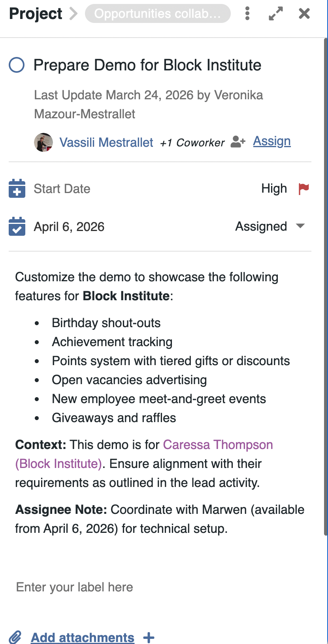Open the Opportunities collab project breadcrumb
This screenshot has width=328, height=644.
coord(158,13)
